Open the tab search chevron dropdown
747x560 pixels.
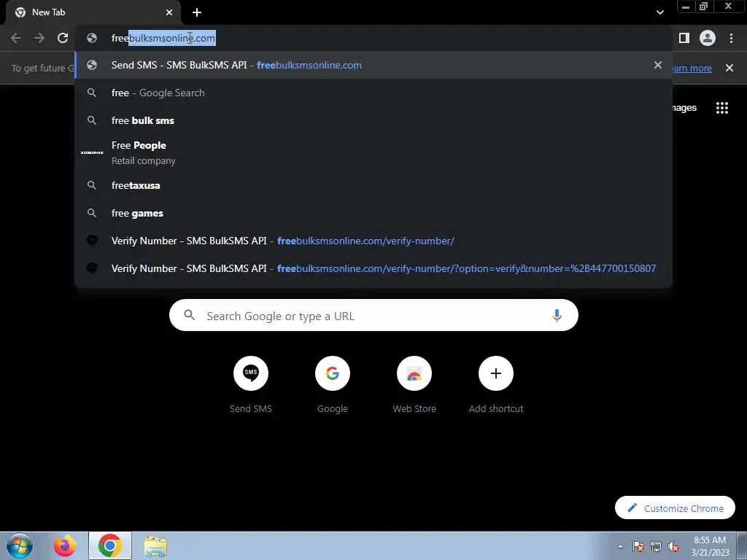coord(659,12)
